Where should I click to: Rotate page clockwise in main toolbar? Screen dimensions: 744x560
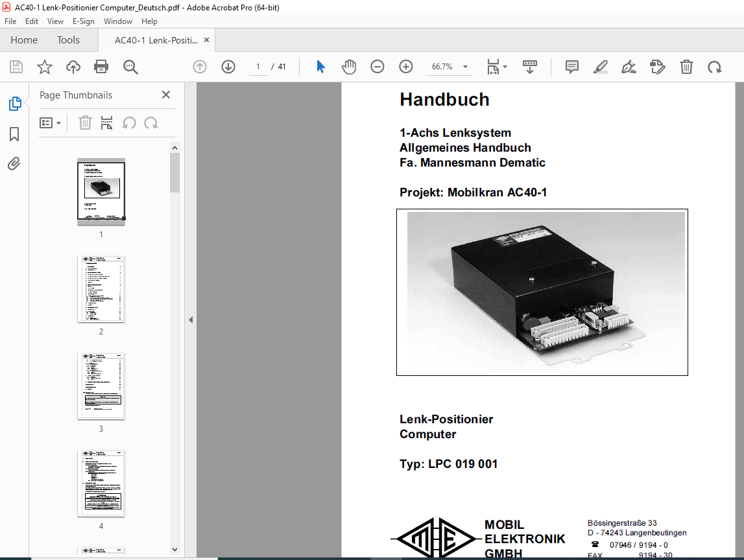(715, 67)
